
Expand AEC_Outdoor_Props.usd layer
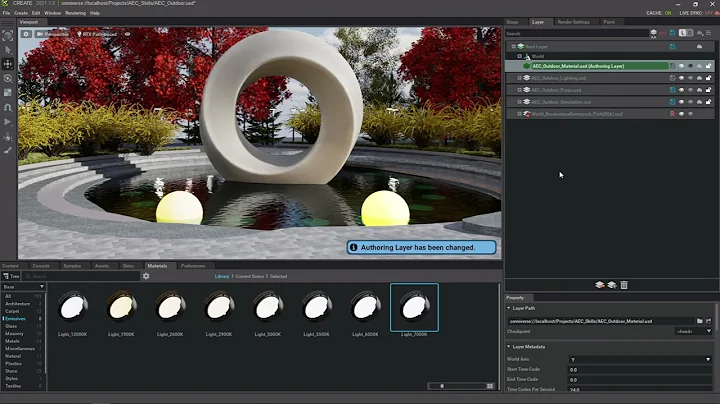pyautogui.click(x=520, y=90)
